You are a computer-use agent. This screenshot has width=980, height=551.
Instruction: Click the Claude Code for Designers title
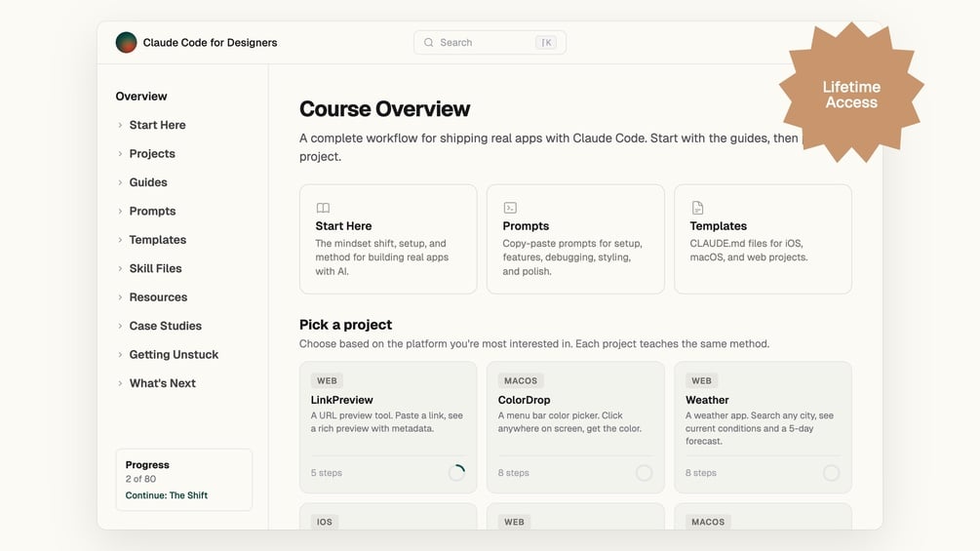coord(210,43)
